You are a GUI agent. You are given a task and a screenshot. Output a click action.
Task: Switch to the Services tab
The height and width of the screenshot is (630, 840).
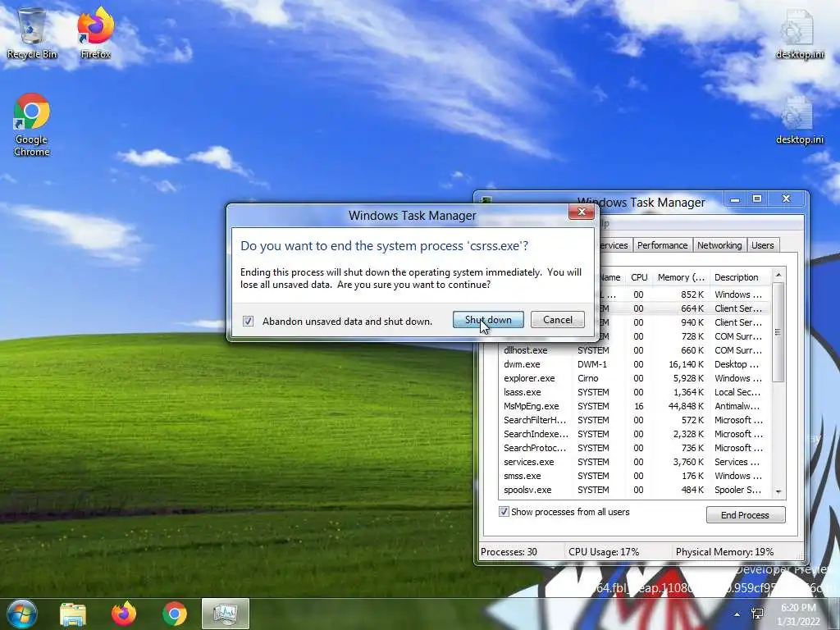(x=614, y=244)
